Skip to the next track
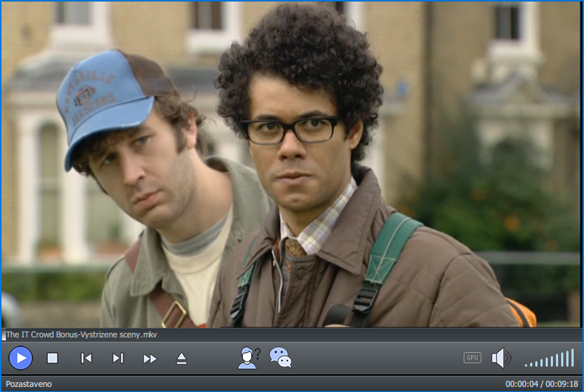 pos(118,358)
